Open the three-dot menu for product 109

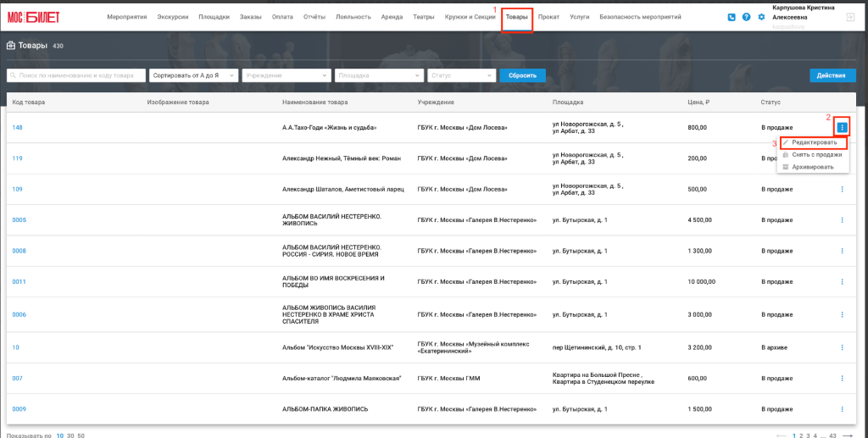point(842,189)
